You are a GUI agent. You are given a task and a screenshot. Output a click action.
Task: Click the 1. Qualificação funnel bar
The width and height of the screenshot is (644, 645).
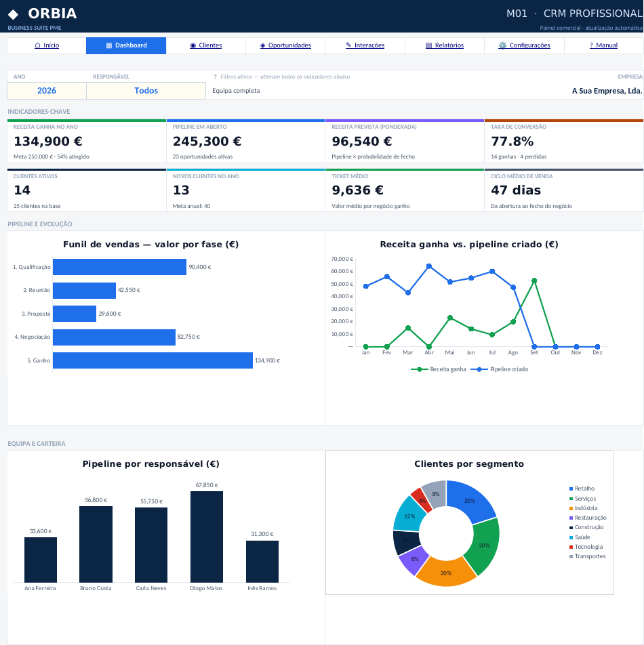point(119,267)
